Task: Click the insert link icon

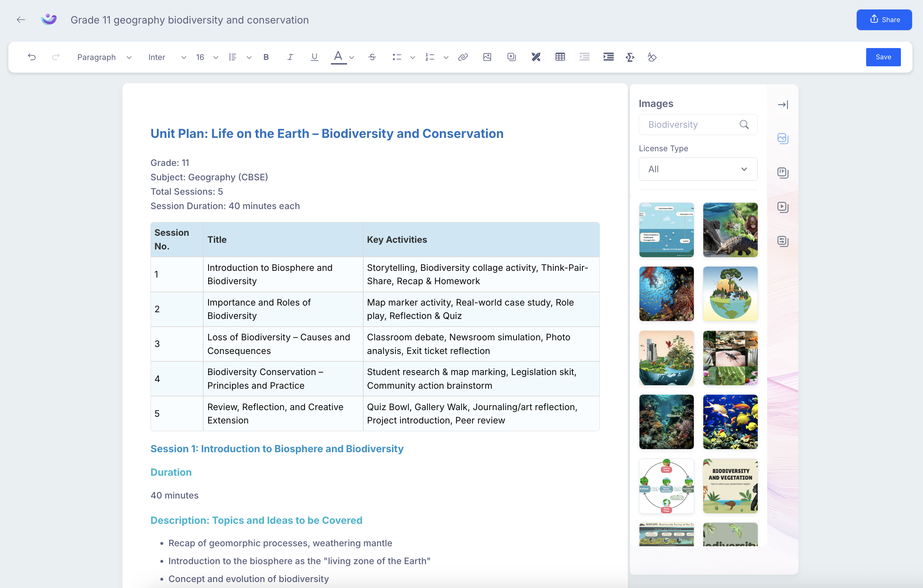Action: pos(463,57)
